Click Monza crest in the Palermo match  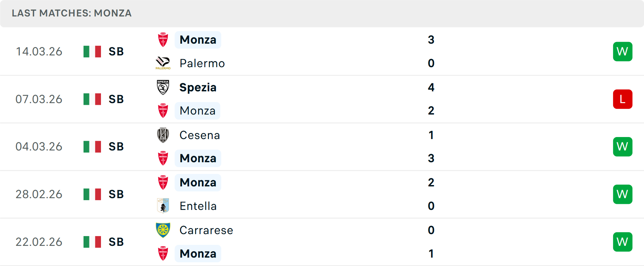click(x=163, y=40)
